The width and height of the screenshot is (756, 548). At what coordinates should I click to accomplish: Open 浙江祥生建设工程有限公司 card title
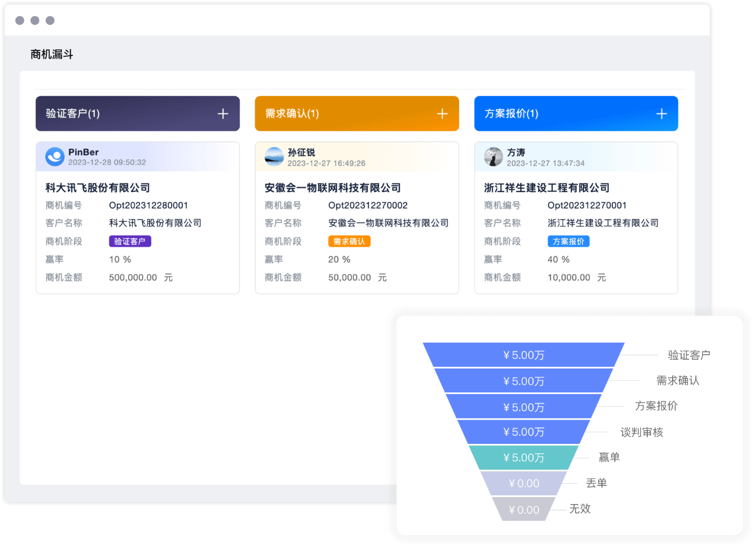[x=546, y=187]
